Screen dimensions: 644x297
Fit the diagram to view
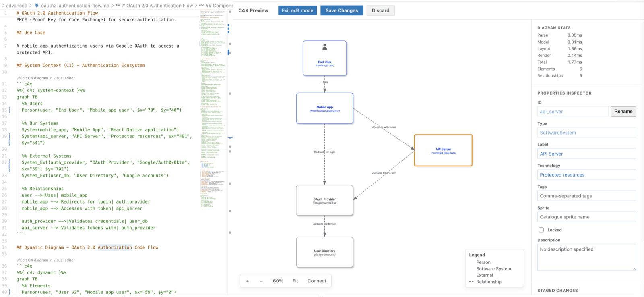[295, 281]
